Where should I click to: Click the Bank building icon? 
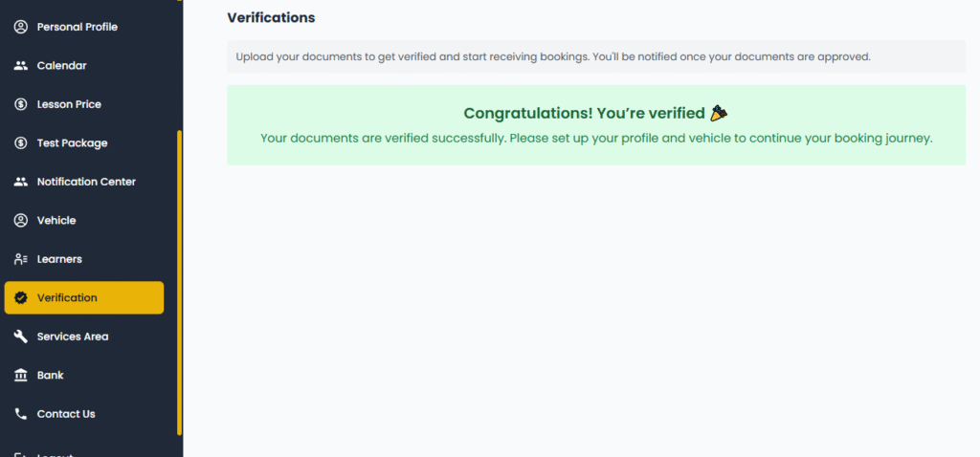[21, 376]
